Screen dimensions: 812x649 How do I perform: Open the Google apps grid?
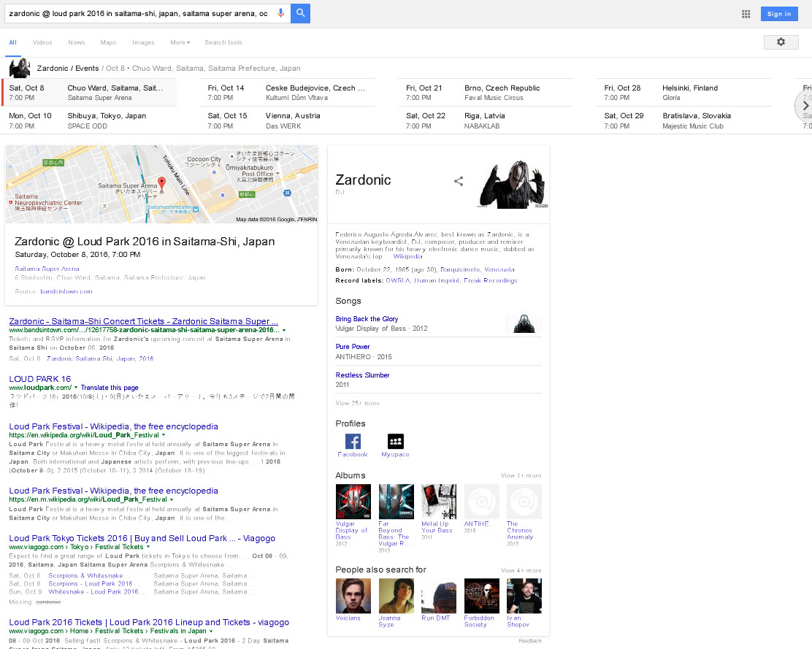(x=746, y=14)
